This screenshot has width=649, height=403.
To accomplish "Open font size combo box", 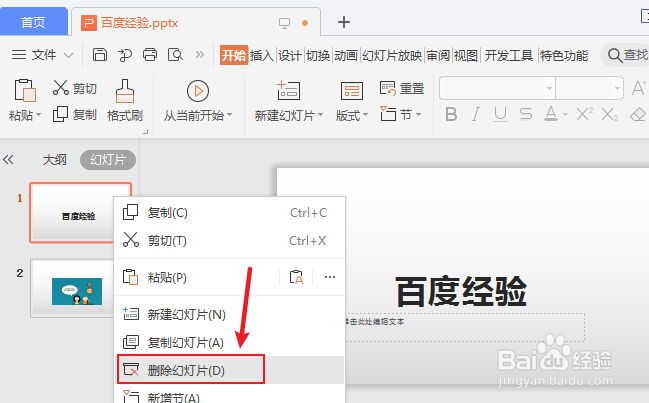I will (x=589, y=88).
